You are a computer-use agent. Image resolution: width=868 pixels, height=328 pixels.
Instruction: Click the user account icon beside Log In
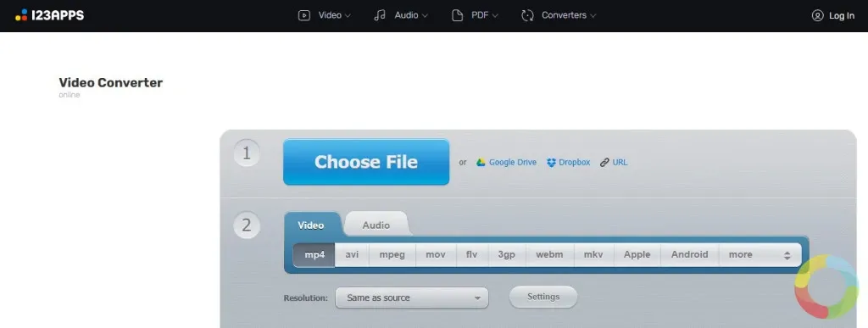click(818, 15)
